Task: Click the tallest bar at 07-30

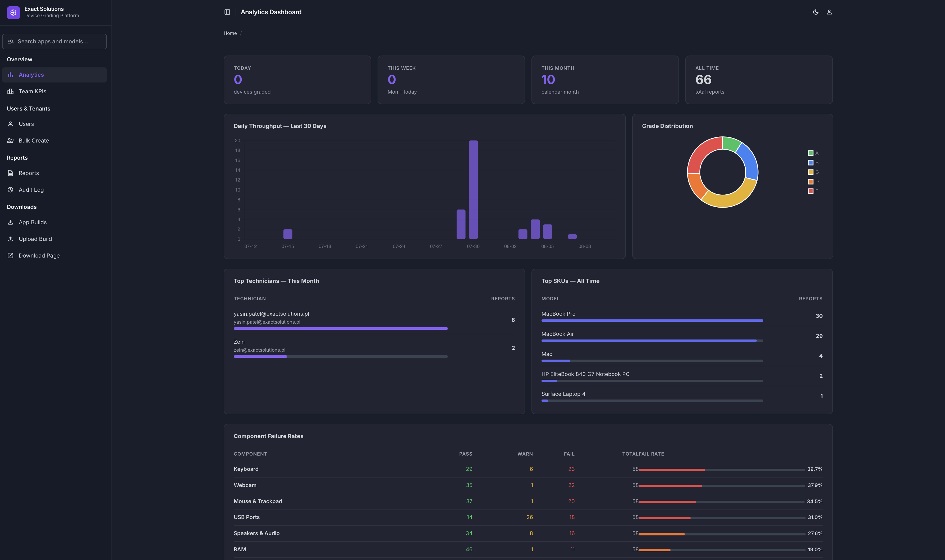Action: (474, 190)
